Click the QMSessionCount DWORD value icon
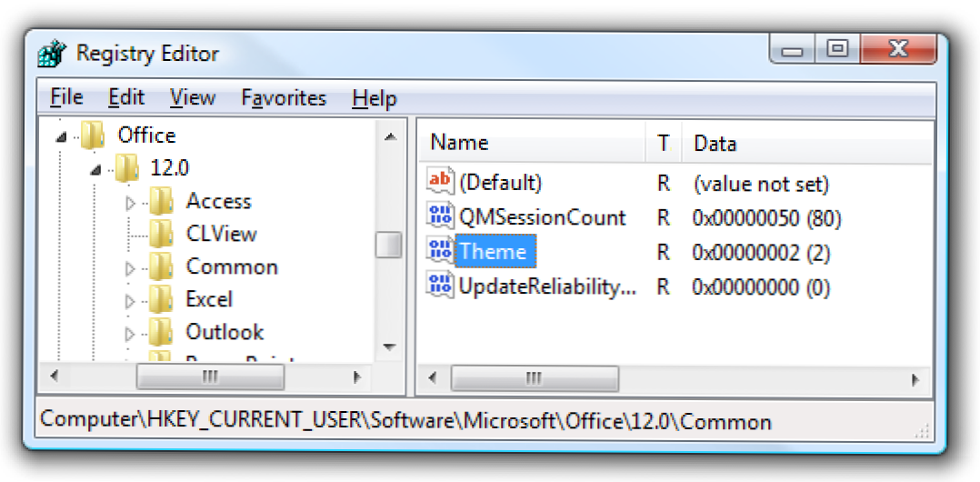Image resolution: width=980 pixels, height=482 pixels. click(x=440, y=217)
